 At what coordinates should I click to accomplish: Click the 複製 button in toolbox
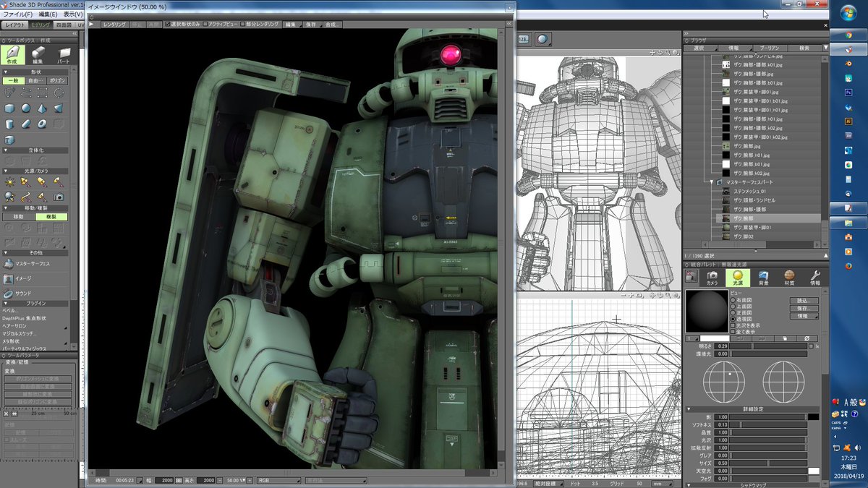pos(51,216)
